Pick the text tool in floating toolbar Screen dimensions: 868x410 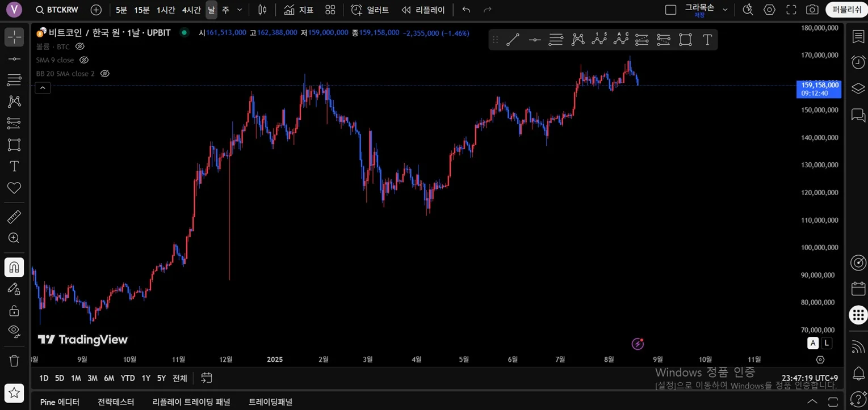click(707, 40)
